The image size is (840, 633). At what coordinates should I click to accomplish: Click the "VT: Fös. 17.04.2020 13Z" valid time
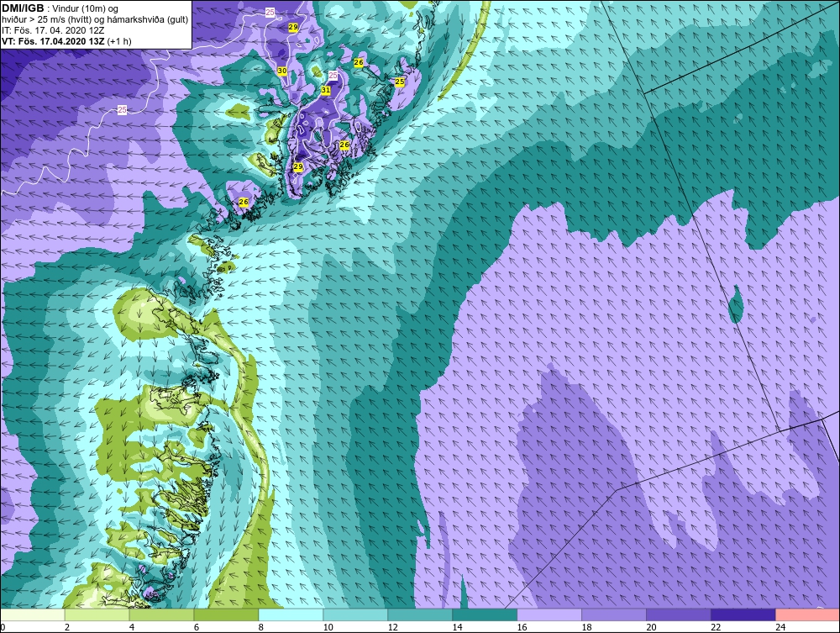(54, 41)
